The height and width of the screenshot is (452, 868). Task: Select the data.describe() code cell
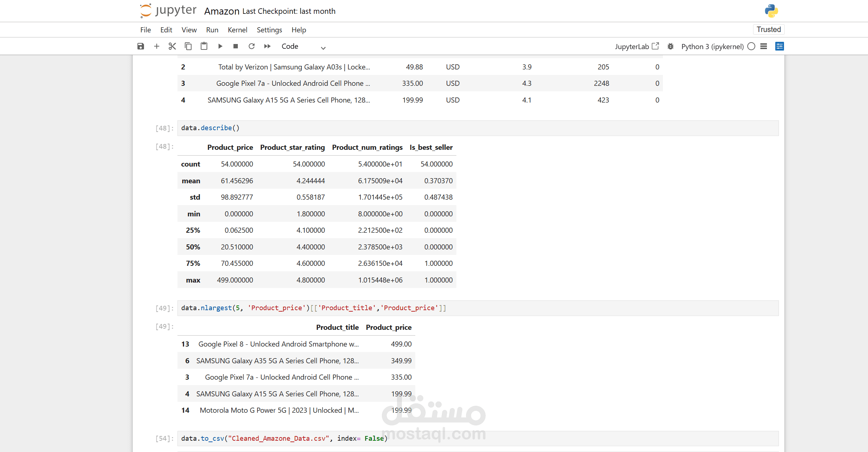478,128
